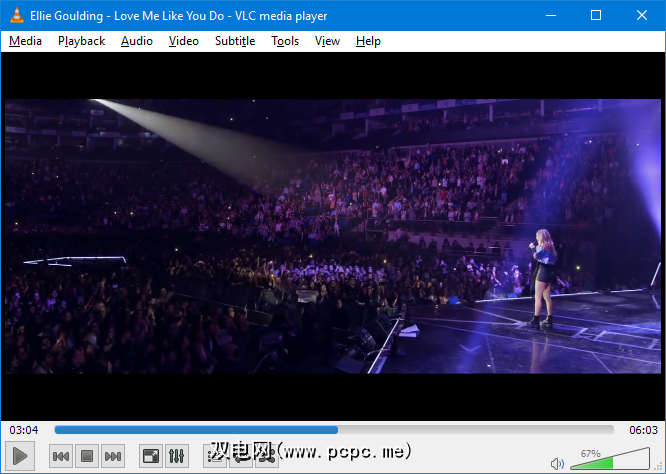Mute audio via the speaker icon
The image size is (666, 474).
557,463
